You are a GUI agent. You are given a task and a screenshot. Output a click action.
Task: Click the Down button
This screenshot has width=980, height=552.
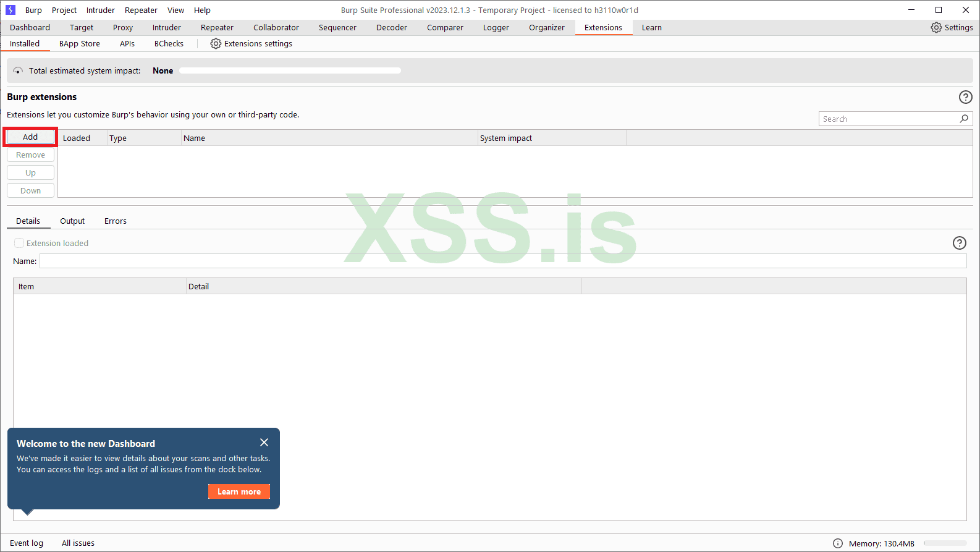[x=30, y=190]
